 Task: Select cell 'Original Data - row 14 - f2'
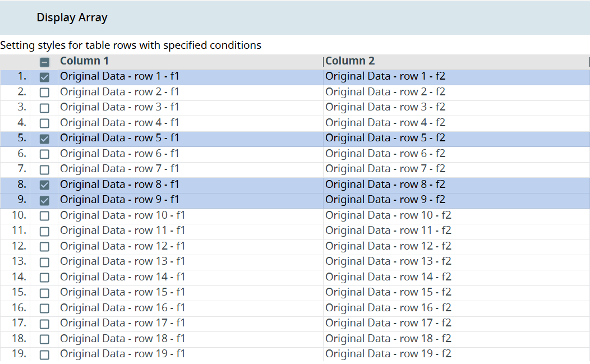click(388, 277)
